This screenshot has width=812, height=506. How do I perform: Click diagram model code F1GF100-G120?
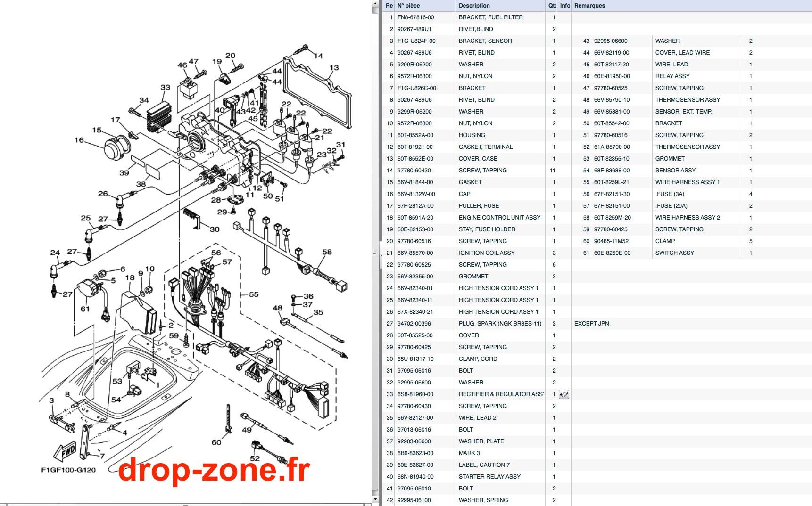pos(68,470)
